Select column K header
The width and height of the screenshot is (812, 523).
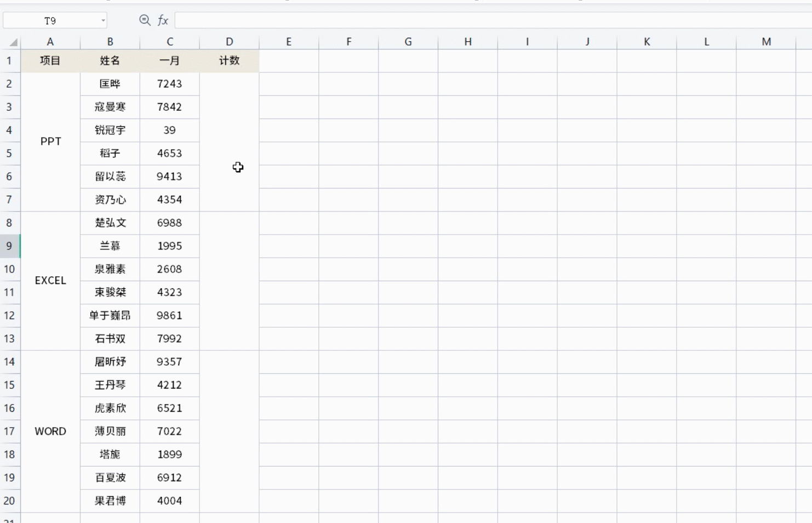point(647,42)
